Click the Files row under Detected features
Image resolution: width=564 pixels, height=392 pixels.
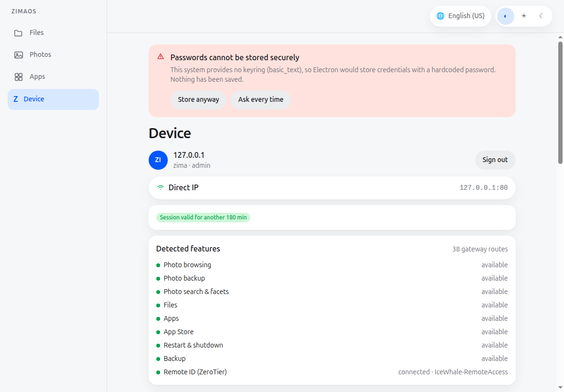pos(332,305)
